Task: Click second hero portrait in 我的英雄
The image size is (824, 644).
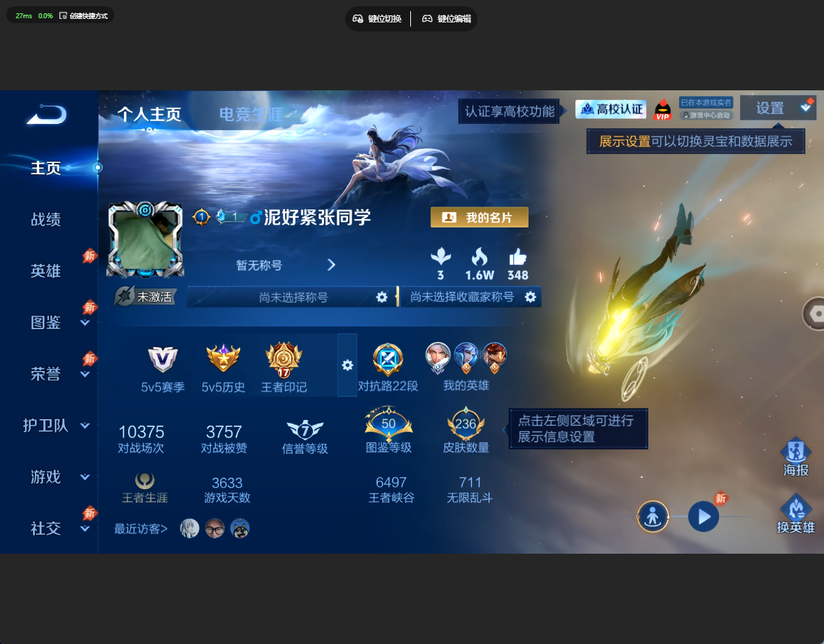Action: point(466,358)
